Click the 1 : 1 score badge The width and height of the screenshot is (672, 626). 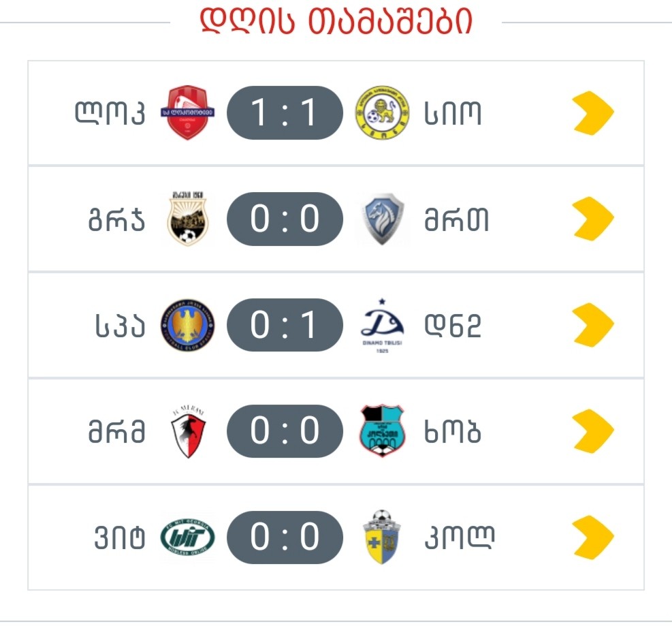(285, 112)
